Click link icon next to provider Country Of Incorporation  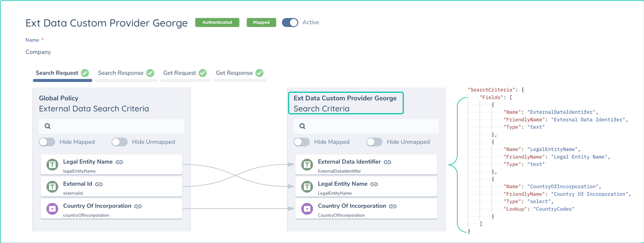(x=392, y=206)
